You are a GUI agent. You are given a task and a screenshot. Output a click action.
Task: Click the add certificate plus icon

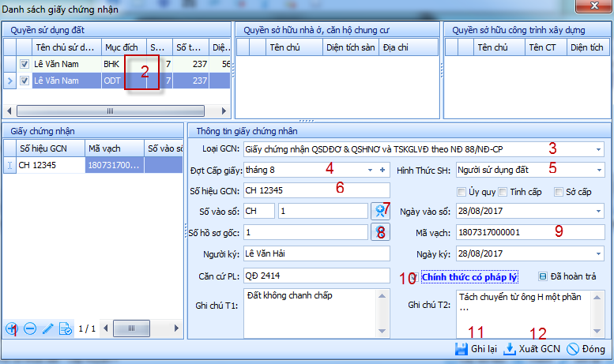(11, 328)
